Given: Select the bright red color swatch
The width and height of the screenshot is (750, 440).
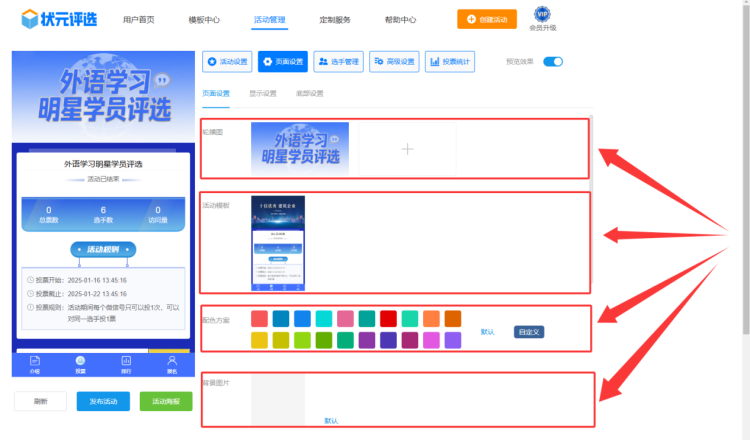Looking at the screenshot, I should pyautogui.click(x=259, y=319).
